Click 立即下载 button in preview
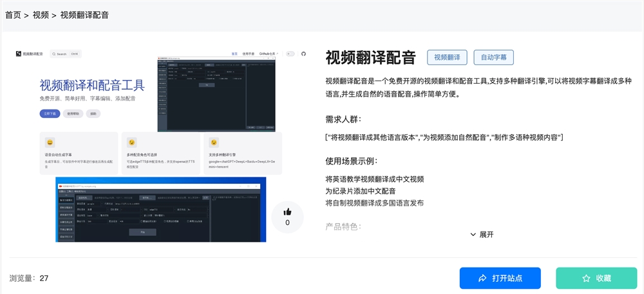Image resolution: width=644 pixels, height=294 pixels. point(50,114)
